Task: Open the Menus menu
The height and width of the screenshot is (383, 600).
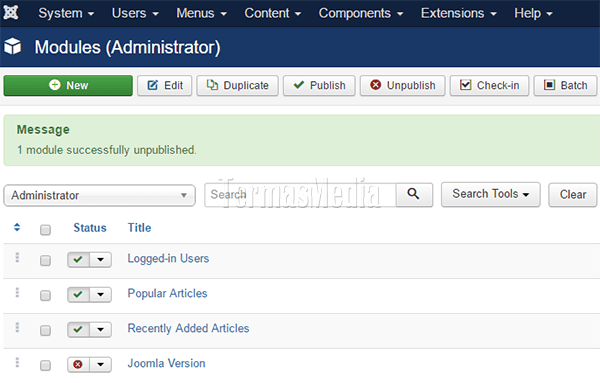Action: point(201,13)
